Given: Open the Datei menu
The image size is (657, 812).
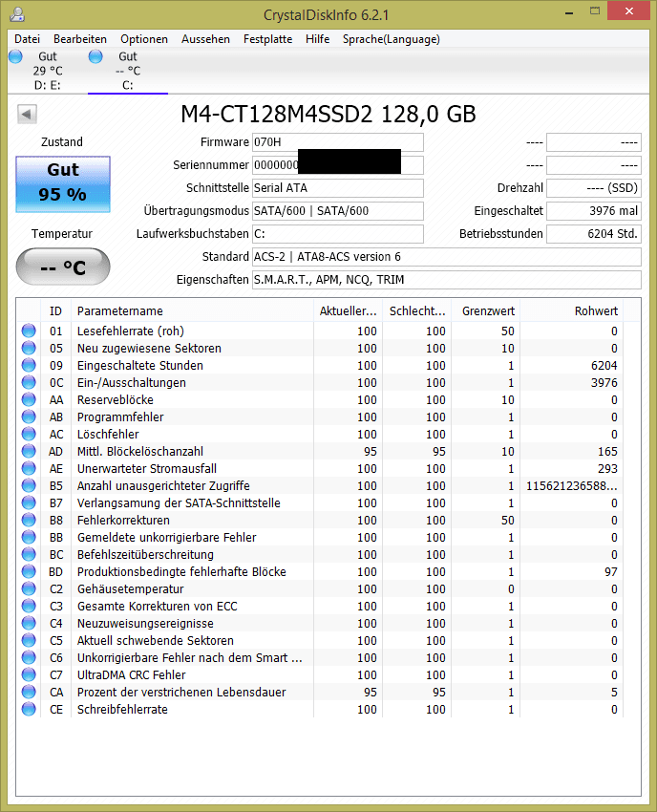Looking at the screenshot, I should click(x=27, y=39).
